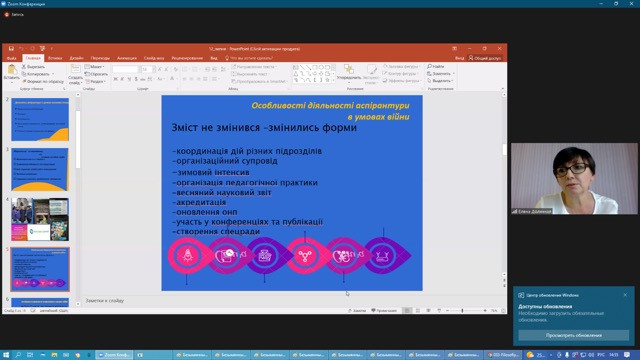Open the slide sorter view icon in status bar
Screen dimensions: 640x360
coord(418,311)
